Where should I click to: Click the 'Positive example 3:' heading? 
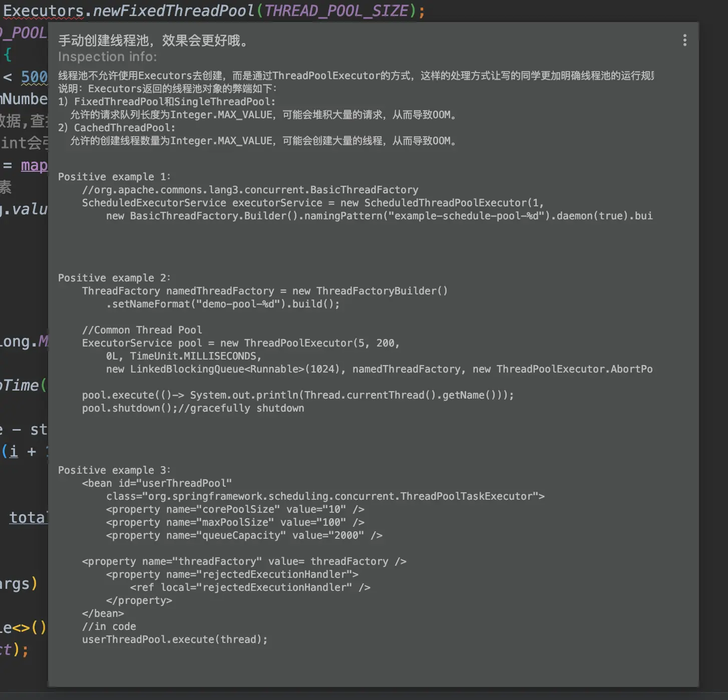pos(114,470)
